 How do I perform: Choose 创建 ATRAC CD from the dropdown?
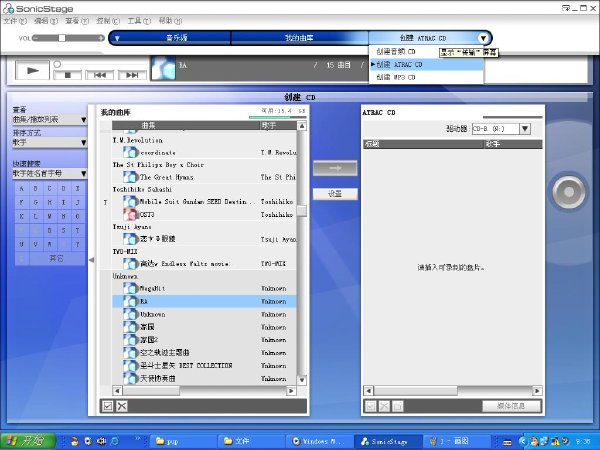tap(426, 64)
